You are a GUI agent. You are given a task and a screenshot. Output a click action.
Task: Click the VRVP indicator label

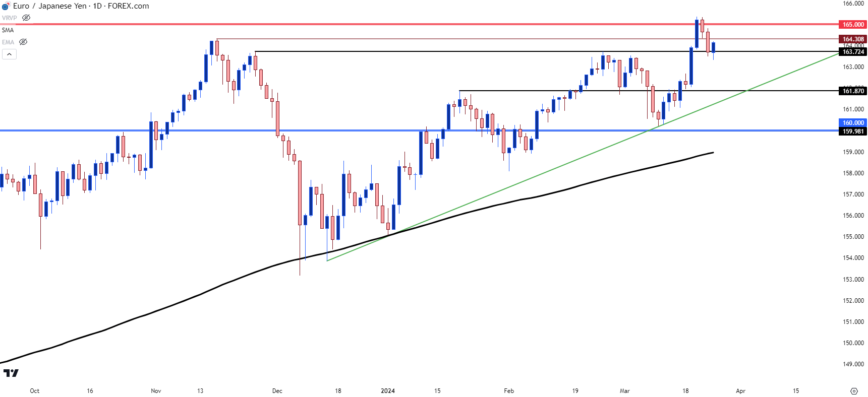point(9,18)
